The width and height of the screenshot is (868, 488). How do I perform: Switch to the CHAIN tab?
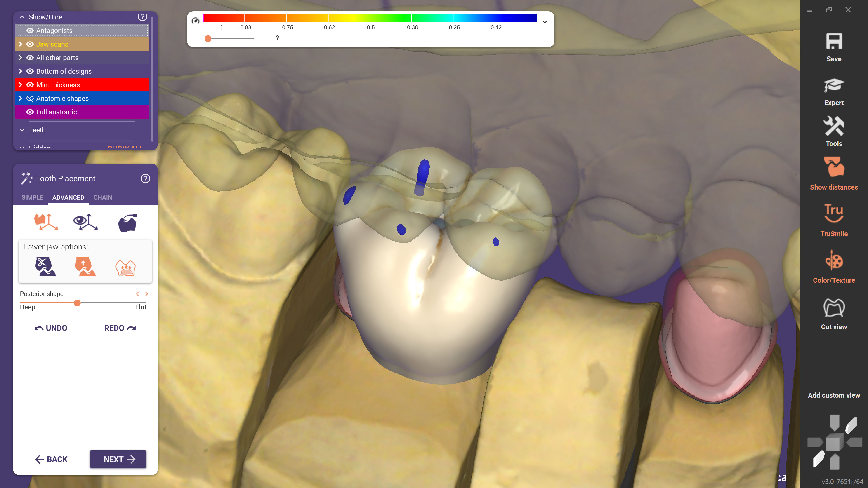click(102, 198)
